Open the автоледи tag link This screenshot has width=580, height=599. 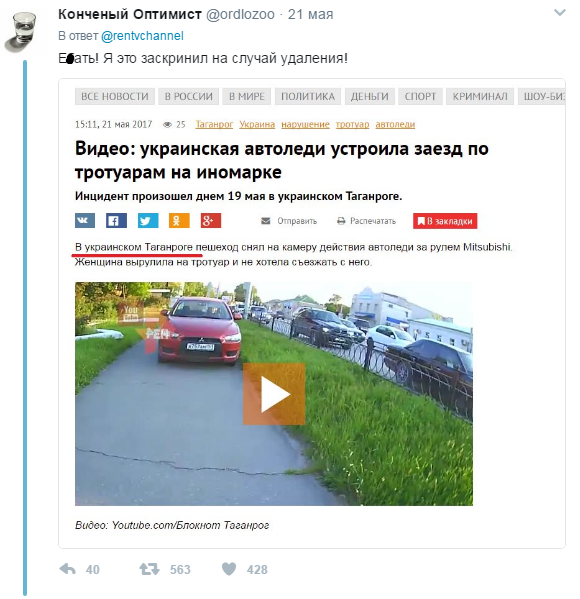click(395, 125)
